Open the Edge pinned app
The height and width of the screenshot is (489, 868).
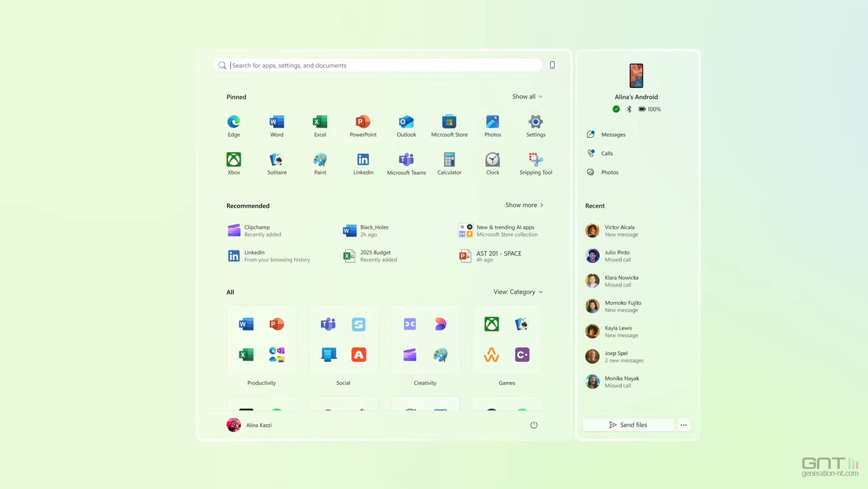coord(233,126)
